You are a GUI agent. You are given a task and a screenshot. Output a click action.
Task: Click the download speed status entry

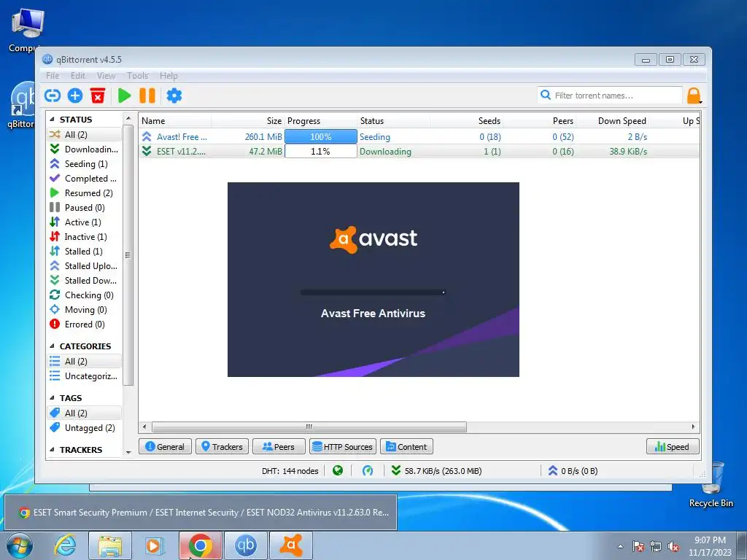point(436,471)
